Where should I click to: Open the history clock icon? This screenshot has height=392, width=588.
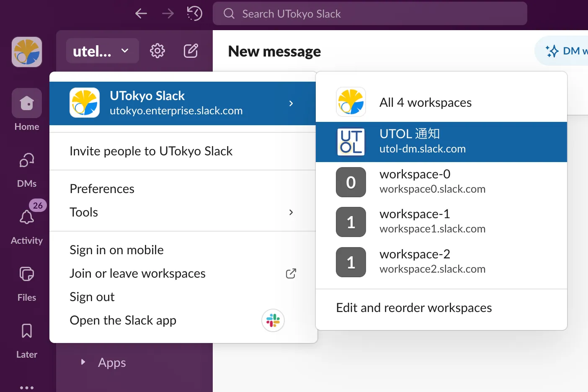(194, 14)
